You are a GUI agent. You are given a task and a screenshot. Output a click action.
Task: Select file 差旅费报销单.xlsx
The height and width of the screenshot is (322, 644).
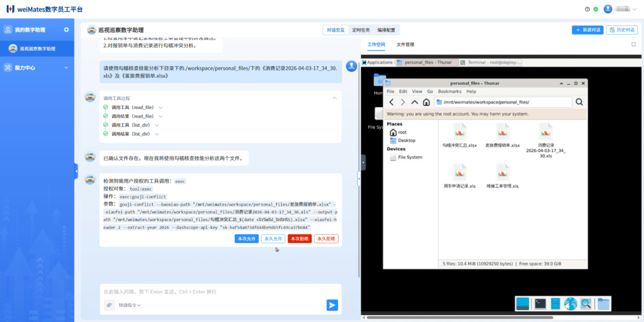(502, 136)
